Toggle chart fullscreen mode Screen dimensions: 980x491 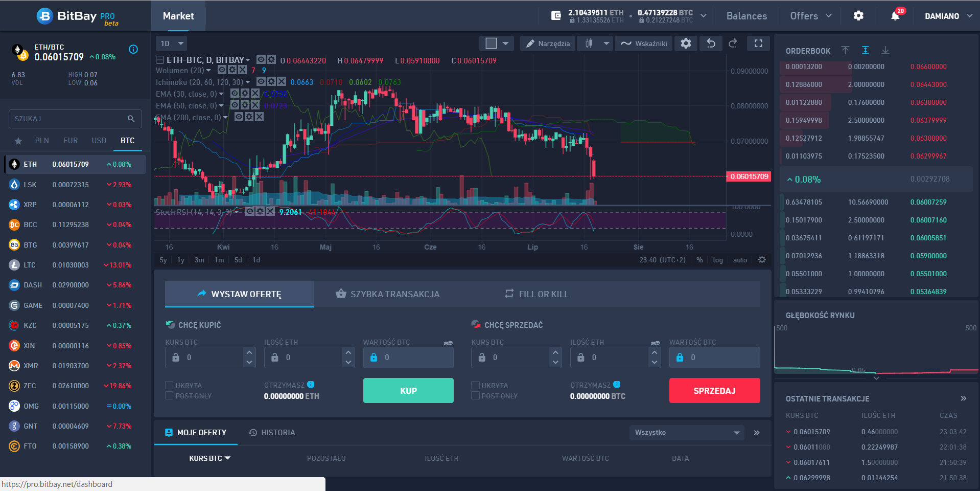pos(758,43)
